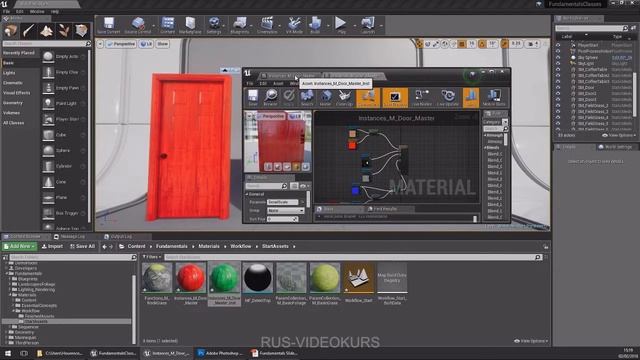Open Windows Start menu

pyautogui.click(x=7, y=353)
